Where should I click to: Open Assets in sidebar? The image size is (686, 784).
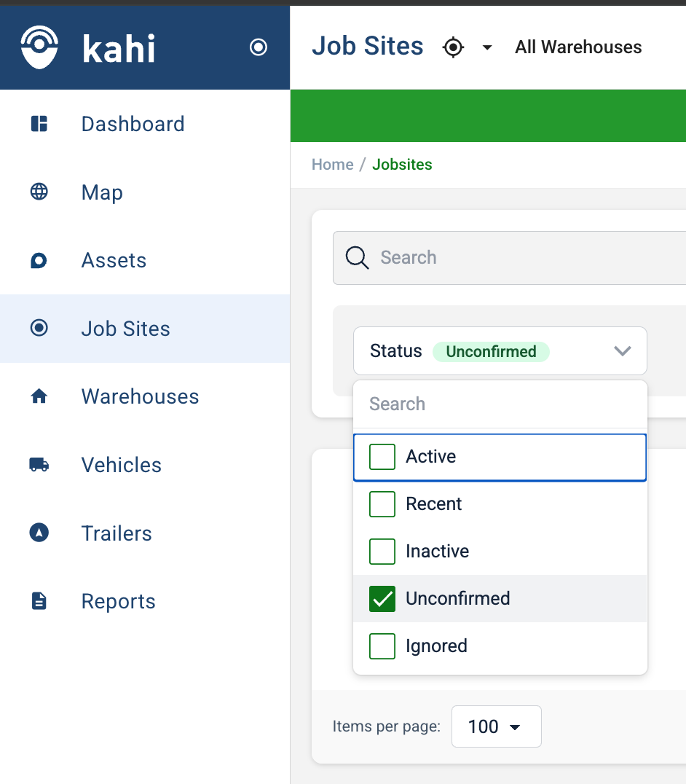[145, 260]
